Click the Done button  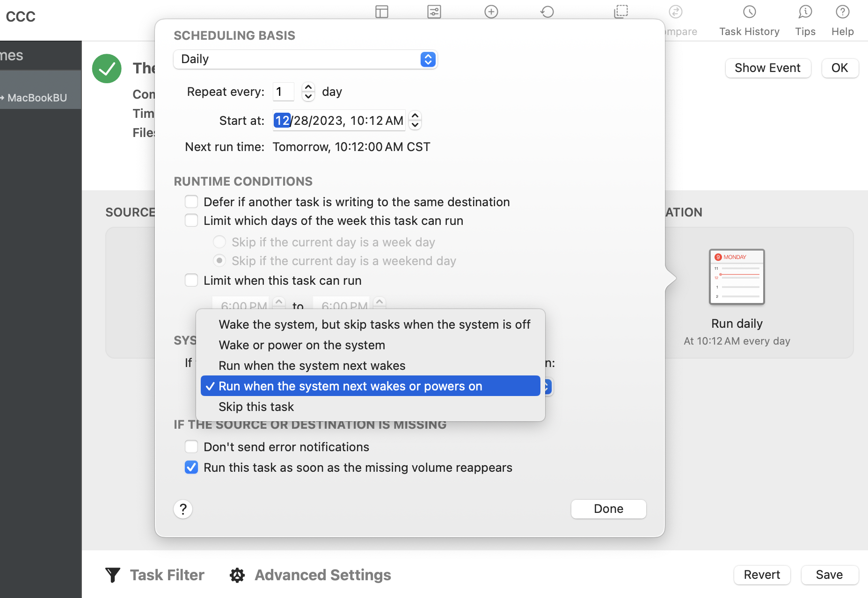tap(608, 509)
